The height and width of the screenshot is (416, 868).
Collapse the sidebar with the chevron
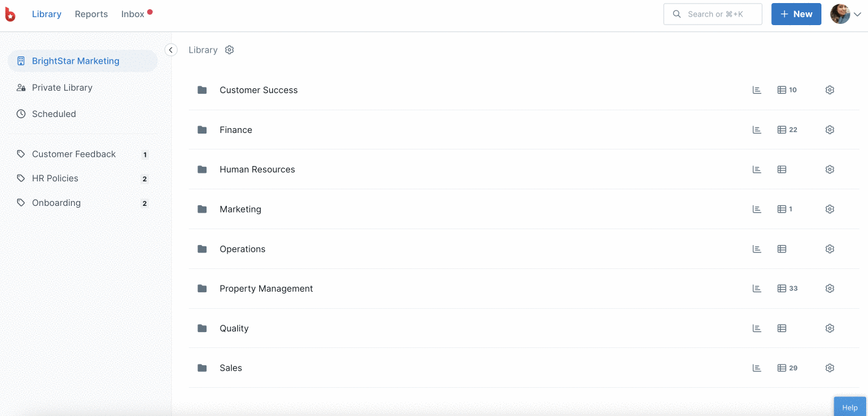171,50
